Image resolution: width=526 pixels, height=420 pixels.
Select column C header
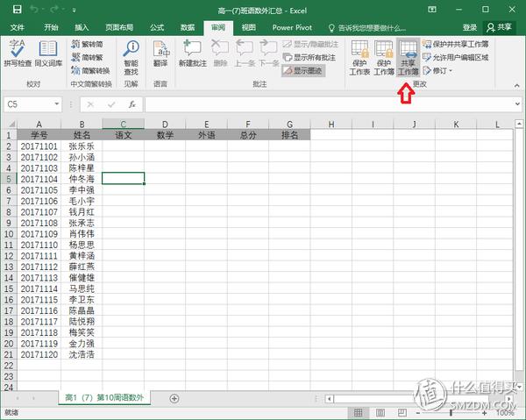[123, 125]
